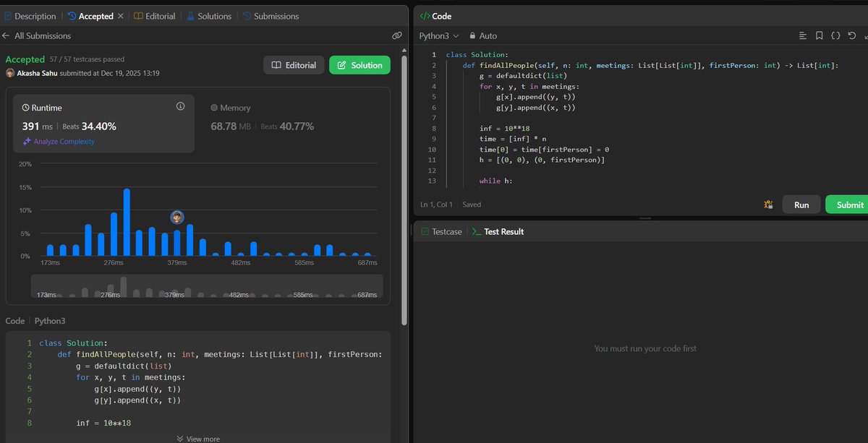Expand code with View more
The height and width of the screenshot is (443, 868).
tap(198, 439)
